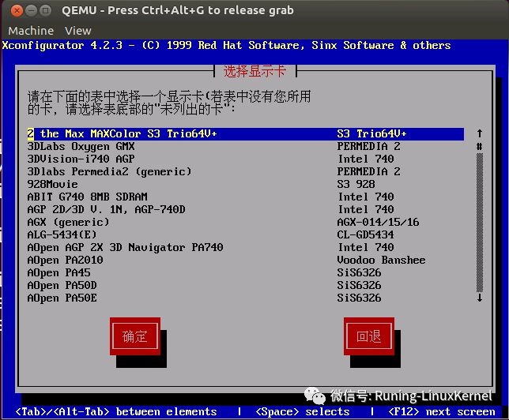
Task: Select AGP 2D/3D V. 1N, AGP-740D entry
Action: (245, 209)
